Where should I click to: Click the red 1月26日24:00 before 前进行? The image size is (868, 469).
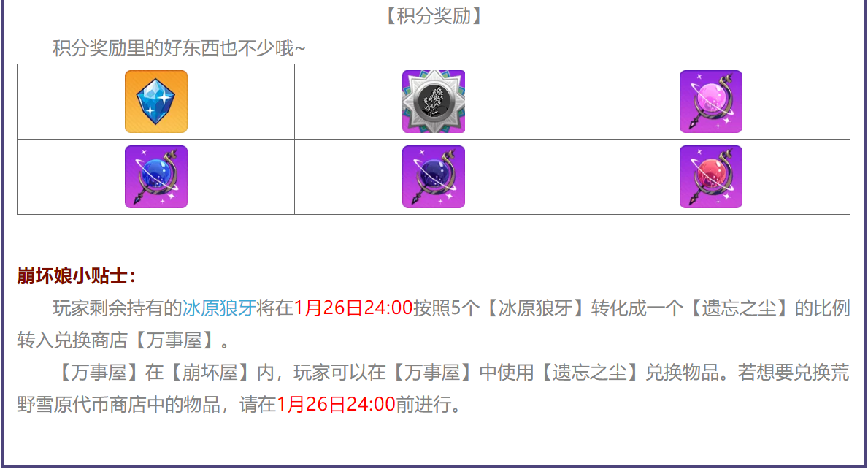pyautogui.click(x=336, y=404)
